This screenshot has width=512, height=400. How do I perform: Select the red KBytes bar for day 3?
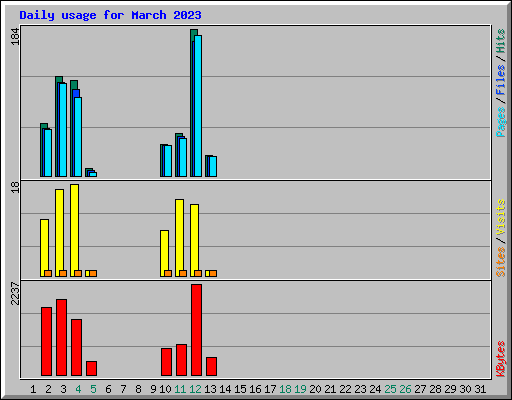click(61, 338)
